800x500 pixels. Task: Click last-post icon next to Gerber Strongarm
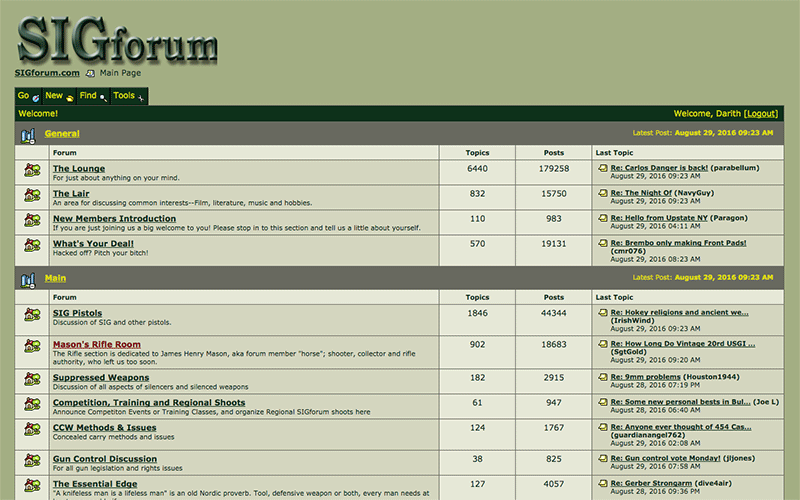(x=603, y=483)
